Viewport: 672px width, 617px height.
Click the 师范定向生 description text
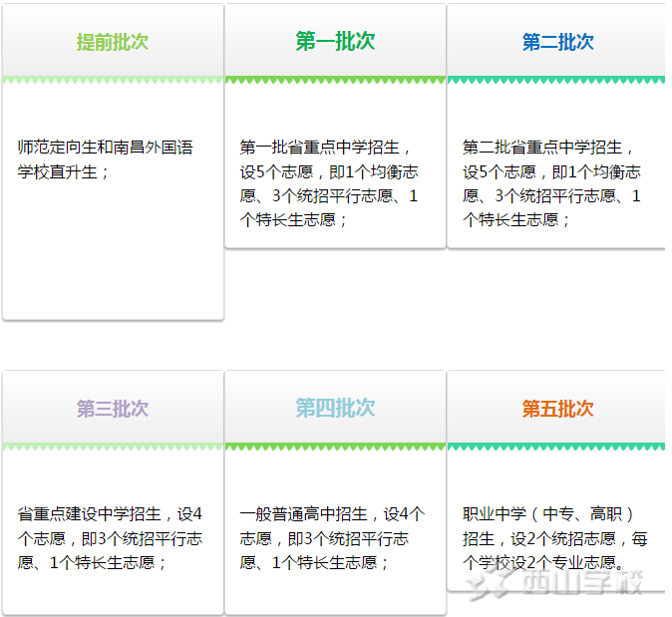[x=106, y=159]
